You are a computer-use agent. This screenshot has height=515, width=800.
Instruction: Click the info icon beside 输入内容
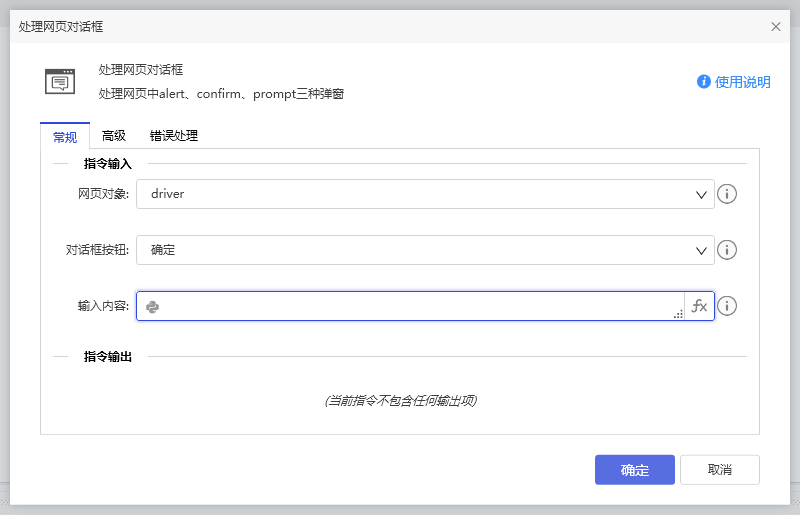[x=727, y=306]
